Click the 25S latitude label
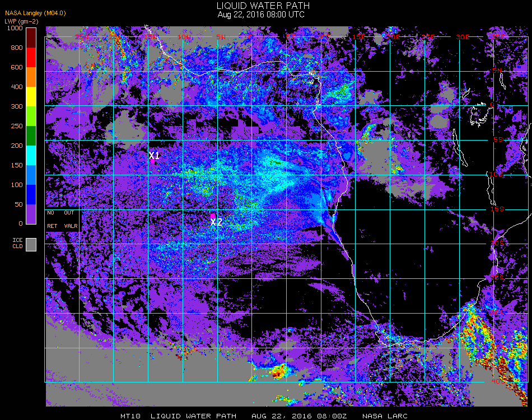Image resolution: width=532 pixels, height=420 pixels. [x=497, y=278]
